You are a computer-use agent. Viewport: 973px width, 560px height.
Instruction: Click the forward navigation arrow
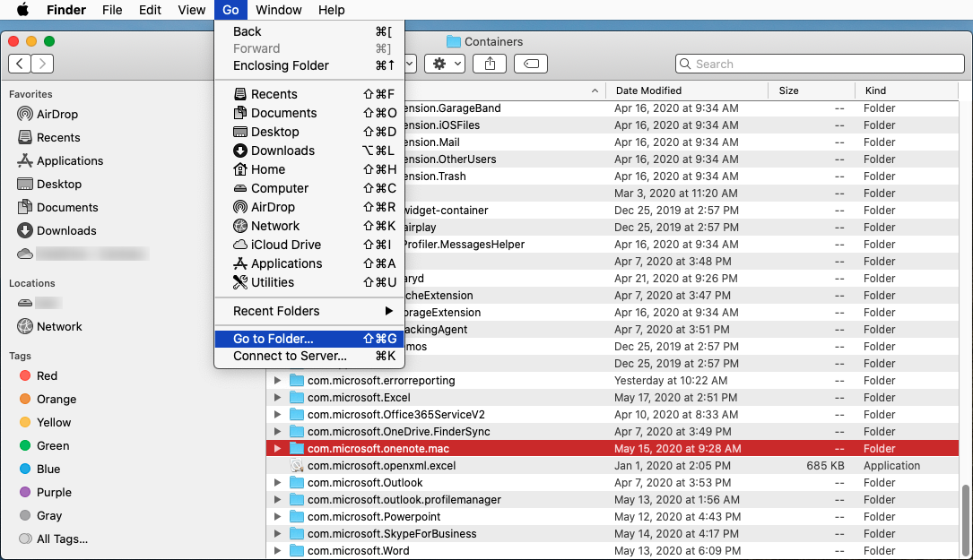[x=42, y=64]
